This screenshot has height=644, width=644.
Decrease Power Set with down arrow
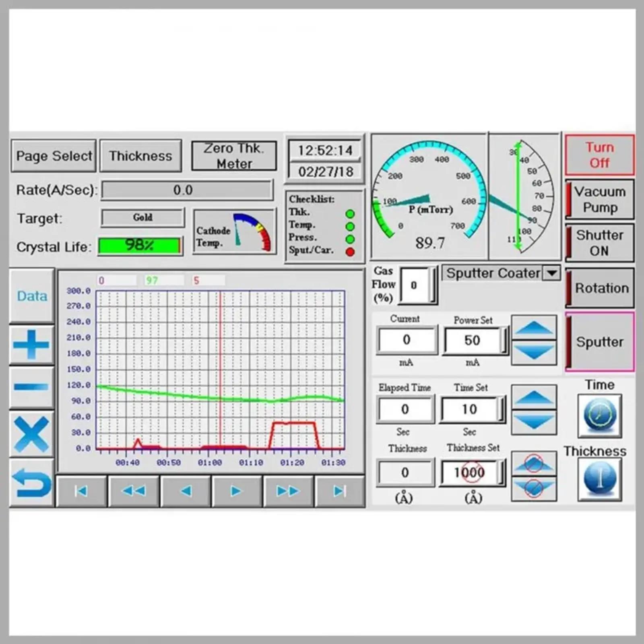(534, 353)
